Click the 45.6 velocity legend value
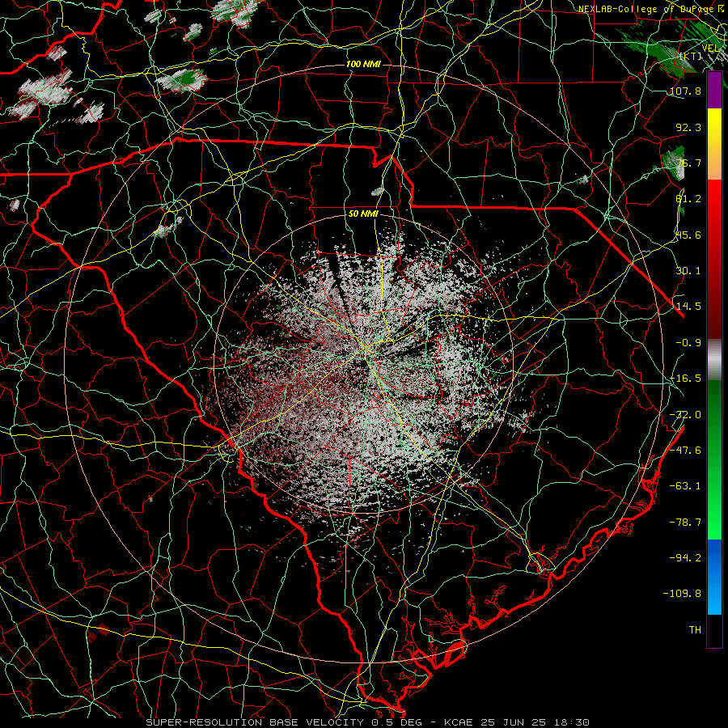This screenshot has width=728, height=728. click(688, 235)
